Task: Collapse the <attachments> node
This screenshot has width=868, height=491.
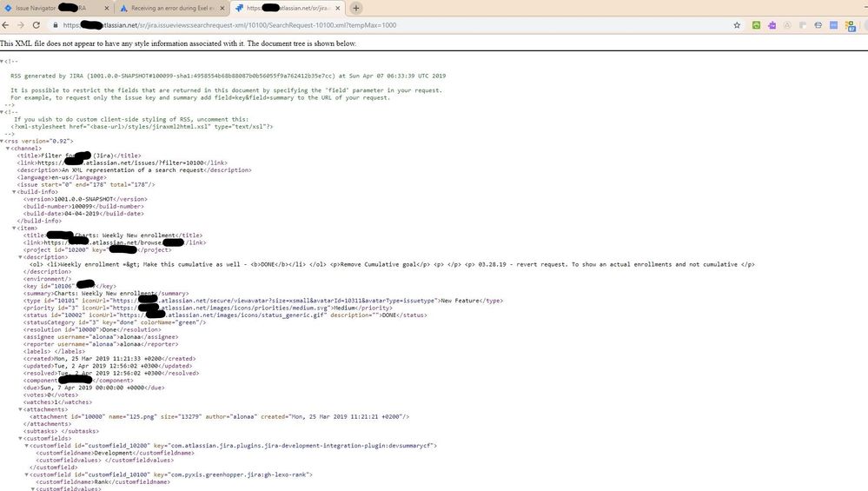Action: pyautogui.click(x=21, y=409)
